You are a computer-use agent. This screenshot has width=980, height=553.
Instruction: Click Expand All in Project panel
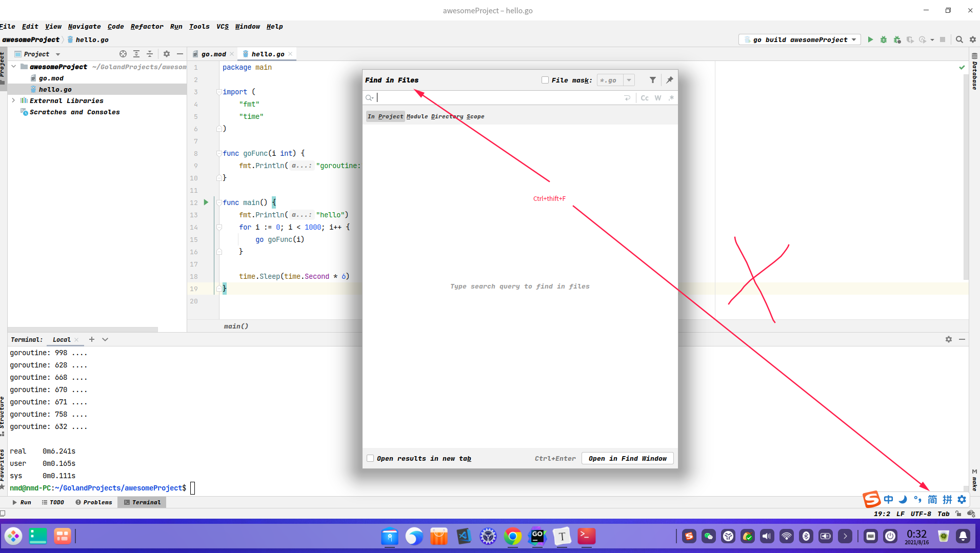(x=136, y=54)
